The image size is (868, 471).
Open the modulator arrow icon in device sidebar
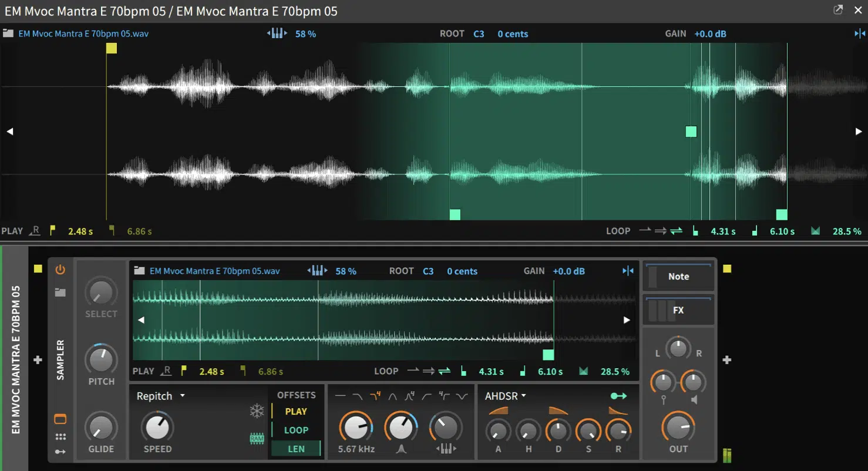coord(60,452)
